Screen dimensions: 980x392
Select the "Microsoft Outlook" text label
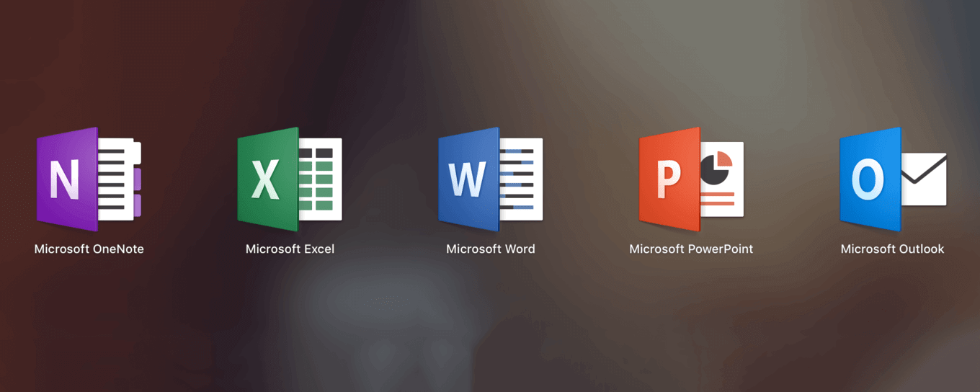pos(892,249)
